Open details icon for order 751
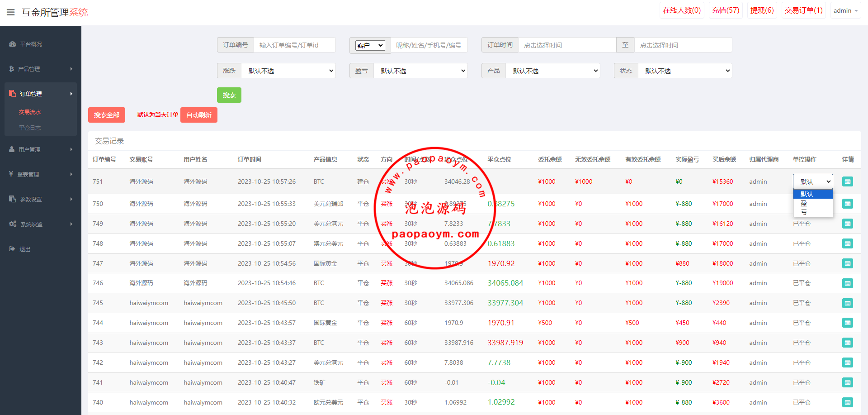Screen dimensions: 868x415 pos(848,181)
